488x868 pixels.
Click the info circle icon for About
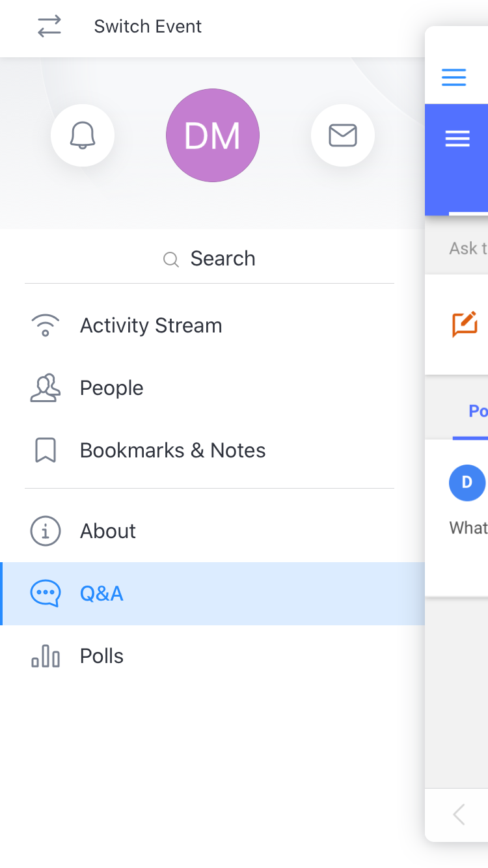pos(46,531)
